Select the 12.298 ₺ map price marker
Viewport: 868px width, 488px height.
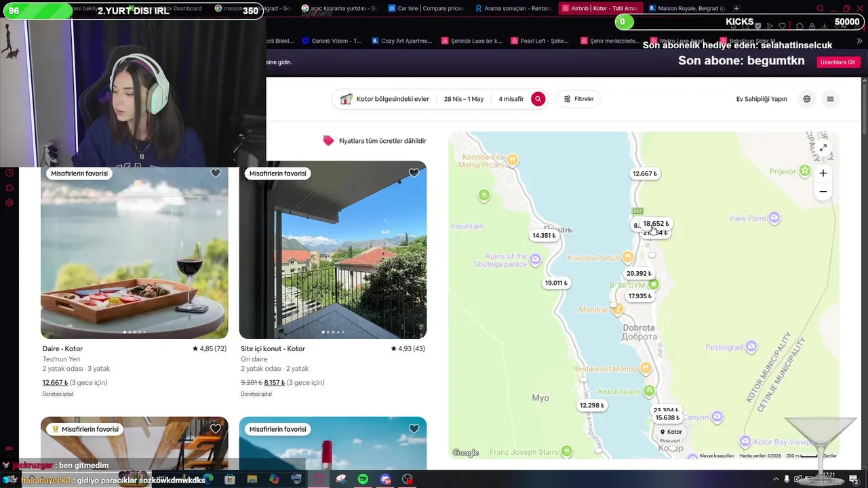tap(591, 405)
